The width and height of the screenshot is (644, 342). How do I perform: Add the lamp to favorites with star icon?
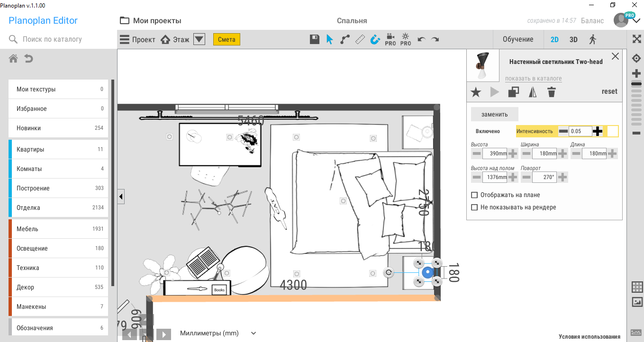point(476,92)
